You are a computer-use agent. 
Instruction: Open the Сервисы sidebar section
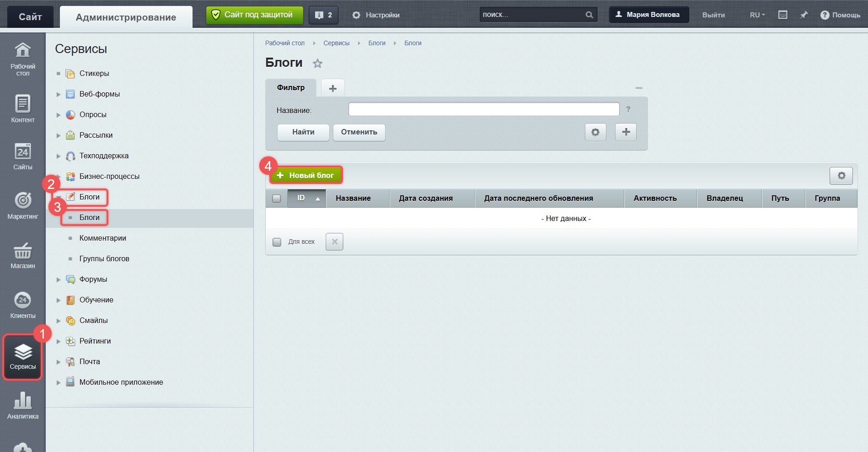tap(23, 357)
